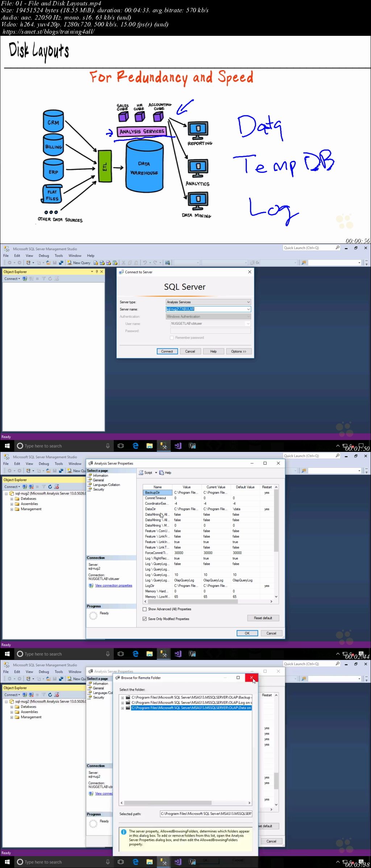371x868 pixels.
Task: Click the Selected path text field
Action: pyautogui.click(x=206, y=814)
